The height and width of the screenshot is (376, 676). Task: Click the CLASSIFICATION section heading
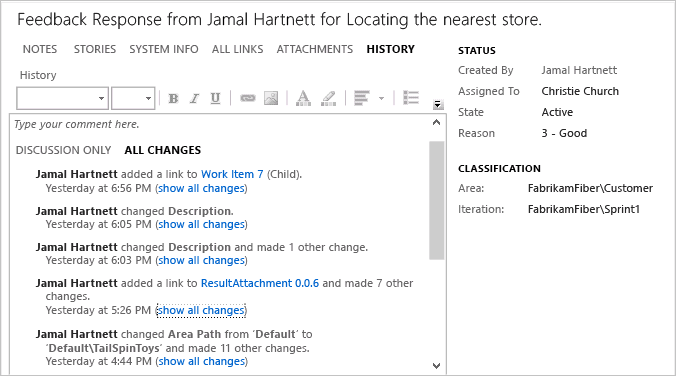click(499, 169)
